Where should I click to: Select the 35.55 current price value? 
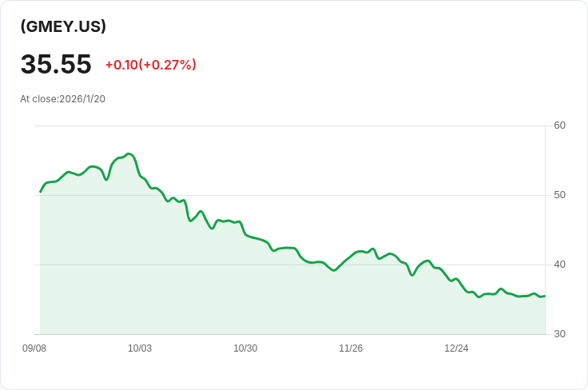(56, 65)
